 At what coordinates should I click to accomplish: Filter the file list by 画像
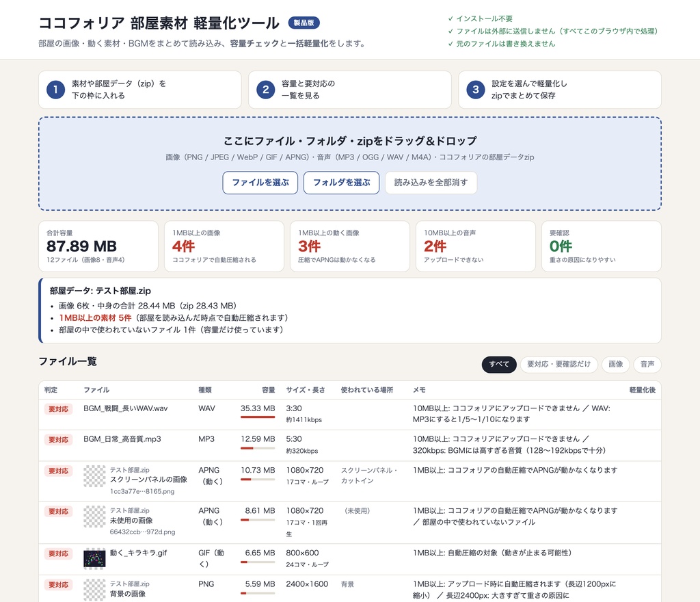(616, 365)
